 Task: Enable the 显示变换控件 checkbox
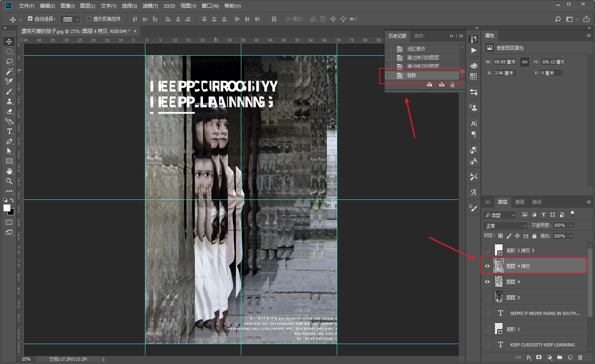pos(89,18)
